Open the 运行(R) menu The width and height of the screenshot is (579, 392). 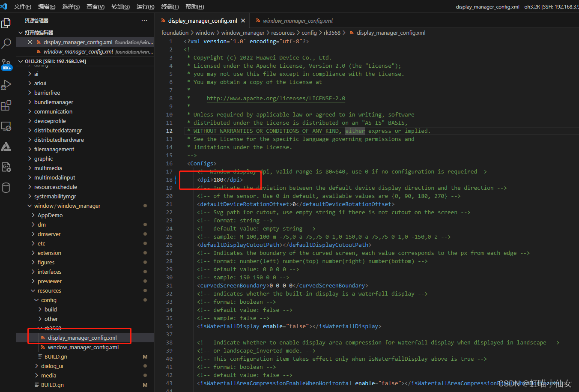tap(146, 6)
